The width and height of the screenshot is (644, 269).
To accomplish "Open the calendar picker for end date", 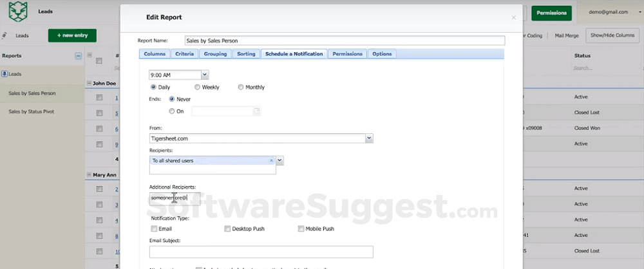I will [257, 111].
